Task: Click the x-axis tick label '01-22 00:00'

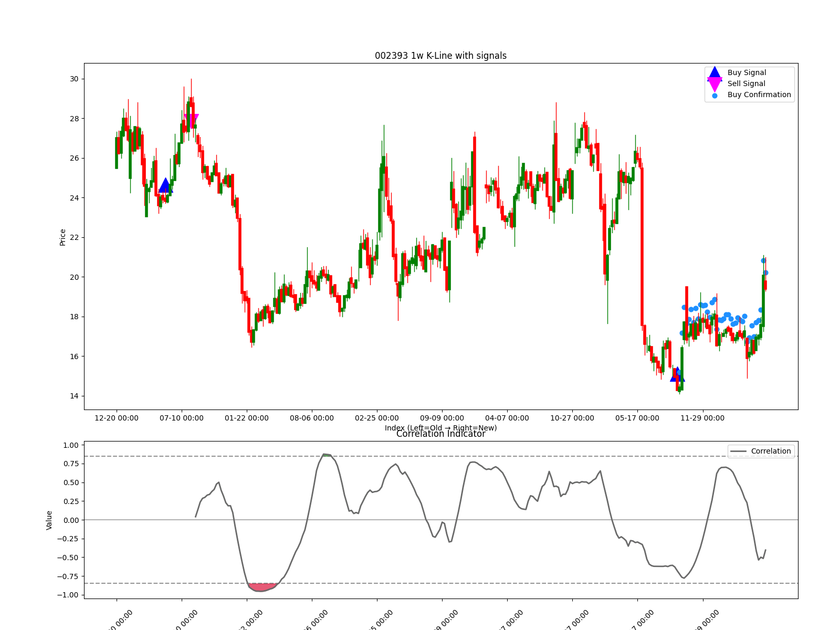Action: [247, 418]
